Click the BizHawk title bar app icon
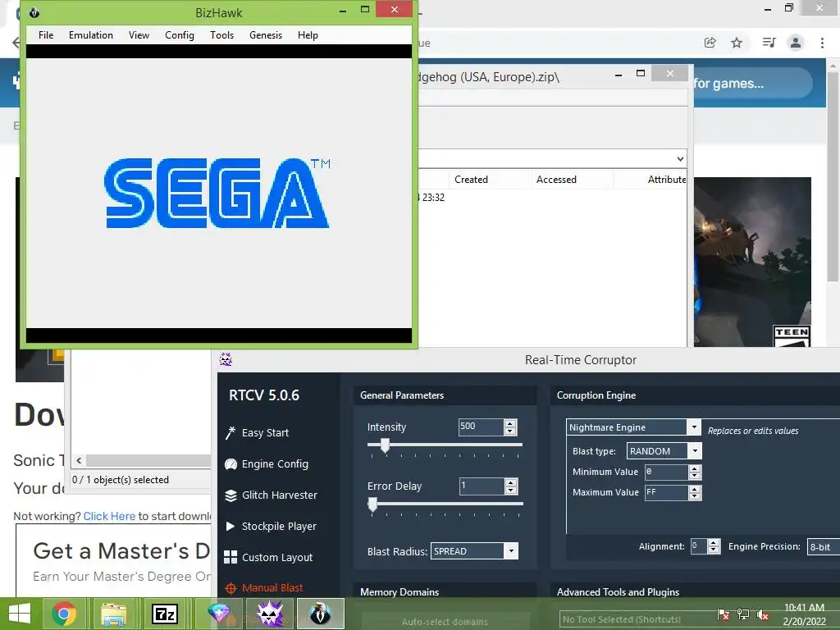The image size is (840, 630). tap(34, 12)
